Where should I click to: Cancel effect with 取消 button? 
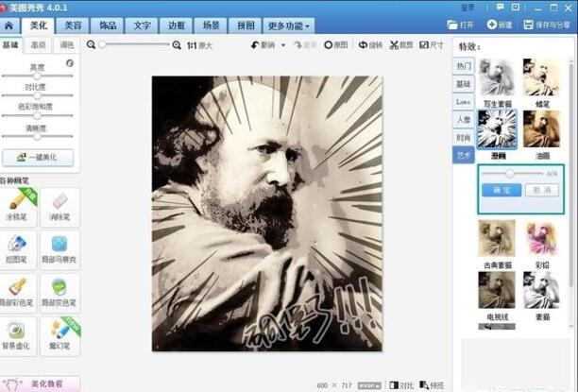[542, 190]
